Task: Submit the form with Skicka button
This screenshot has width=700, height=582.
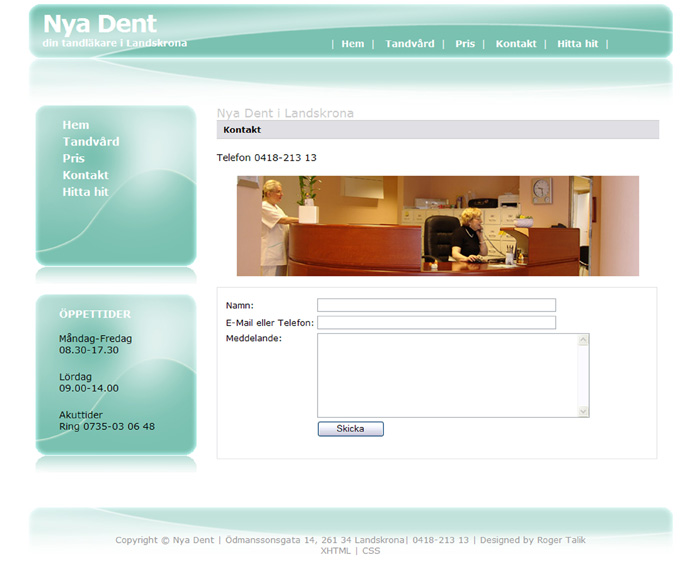Action: tap(350, 429)
